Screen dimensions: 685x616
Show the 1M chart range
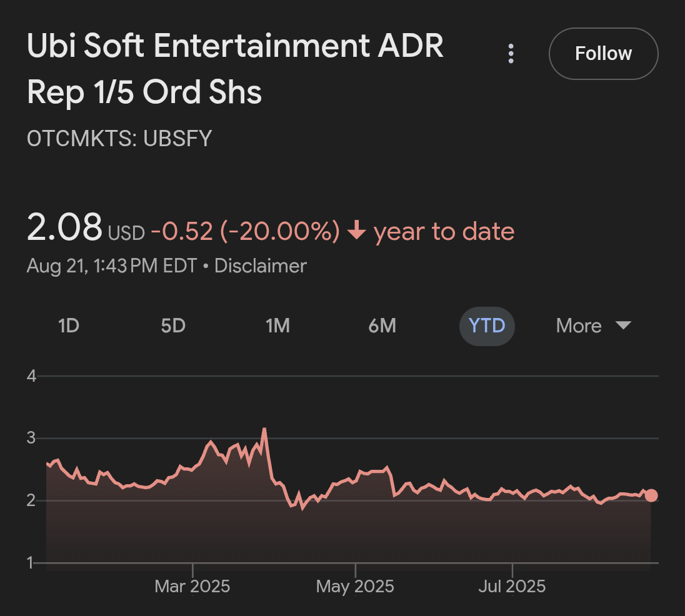point(277,326)
